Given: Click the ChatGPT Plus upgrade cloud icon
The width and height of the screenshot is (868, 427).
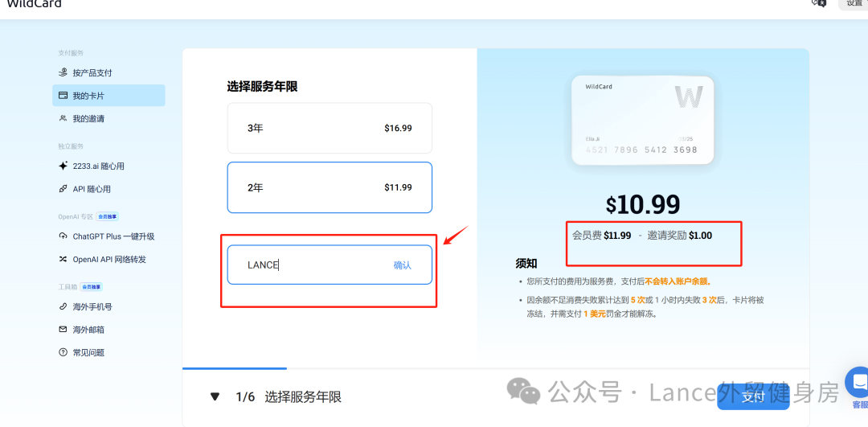Looking at the screenshot, I should pos(63,236).
